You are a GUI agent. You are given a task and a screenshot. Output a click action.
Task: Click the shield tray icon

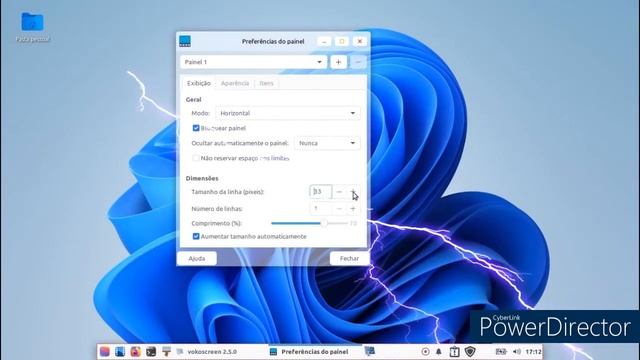coord(470,351)
